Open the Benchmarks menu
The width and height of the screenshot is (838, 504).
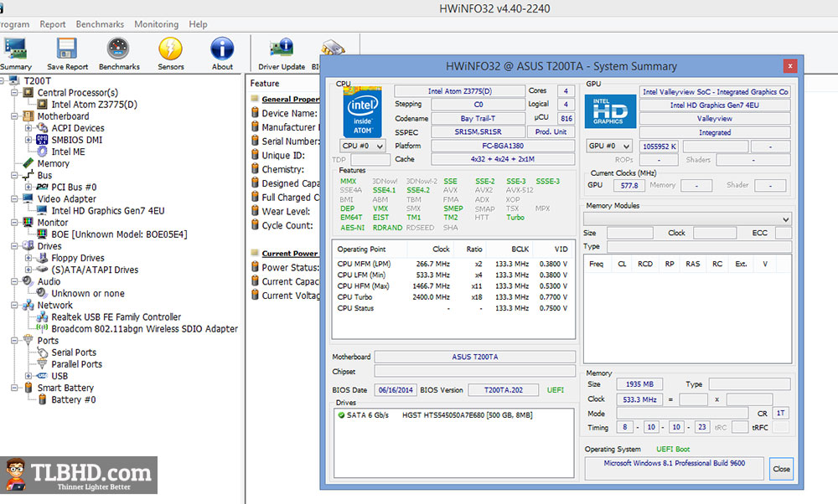tap(100, 24)
